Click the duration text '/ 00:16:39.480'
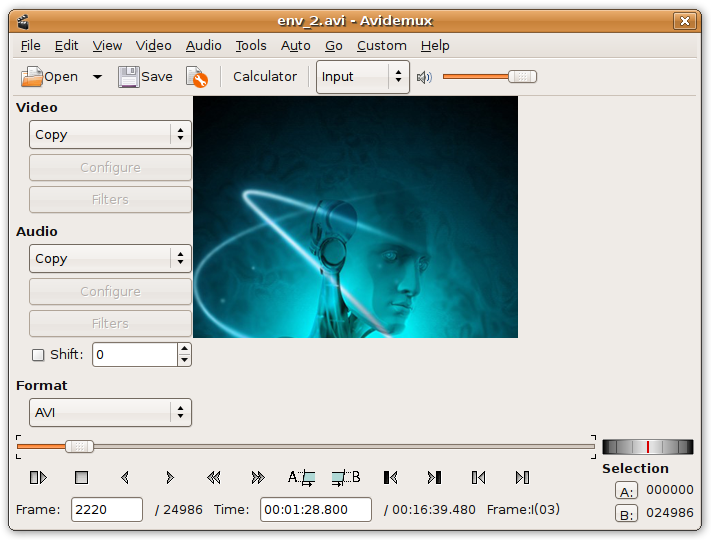The image size is (711, 540). pos(429,510)
